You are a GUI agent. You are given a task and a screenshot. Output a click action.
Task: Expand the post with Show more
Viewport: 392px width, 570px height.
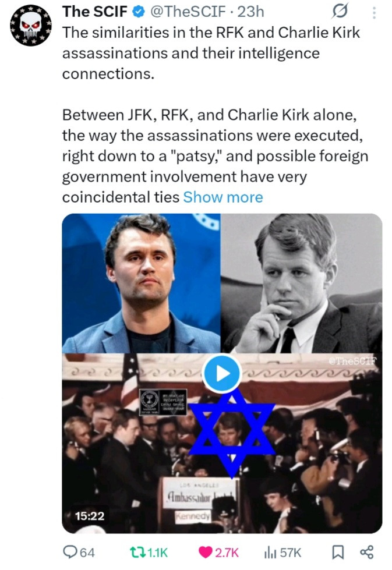point(223,197)
